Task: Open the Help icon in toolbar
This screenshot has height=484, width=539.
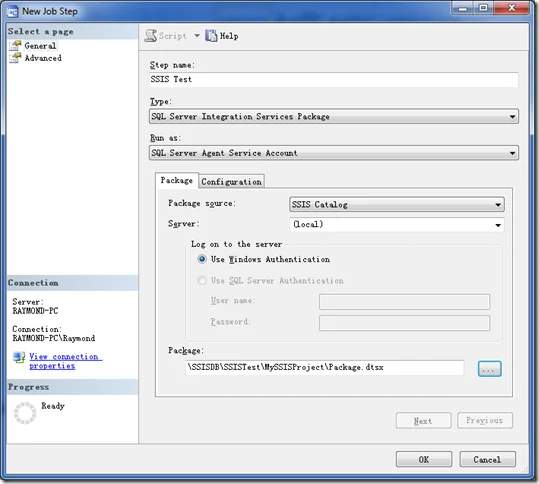Action: pos(211,36)
